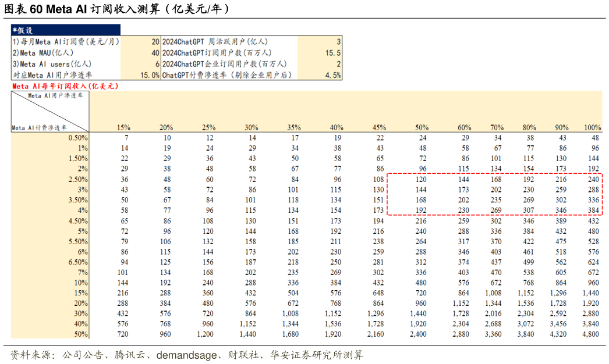The width and height of the screenshot is (609, 364).
Task: Click the source line mentioning demandsage
Action: [186, 355]
